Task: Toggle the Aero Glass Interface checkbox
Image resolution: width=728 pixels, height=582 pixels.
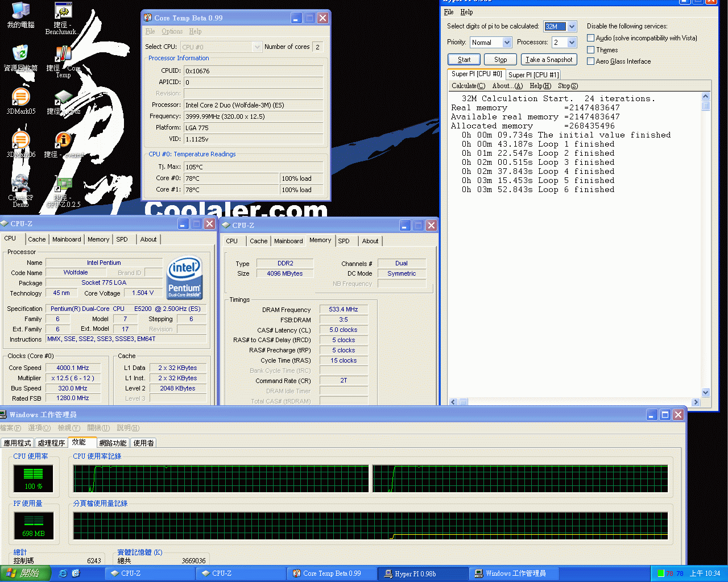Action: (591, 61)
